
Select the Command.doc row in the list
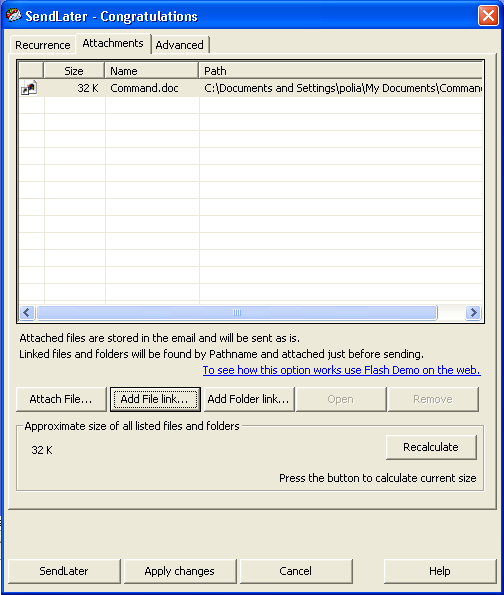(250, 88)
